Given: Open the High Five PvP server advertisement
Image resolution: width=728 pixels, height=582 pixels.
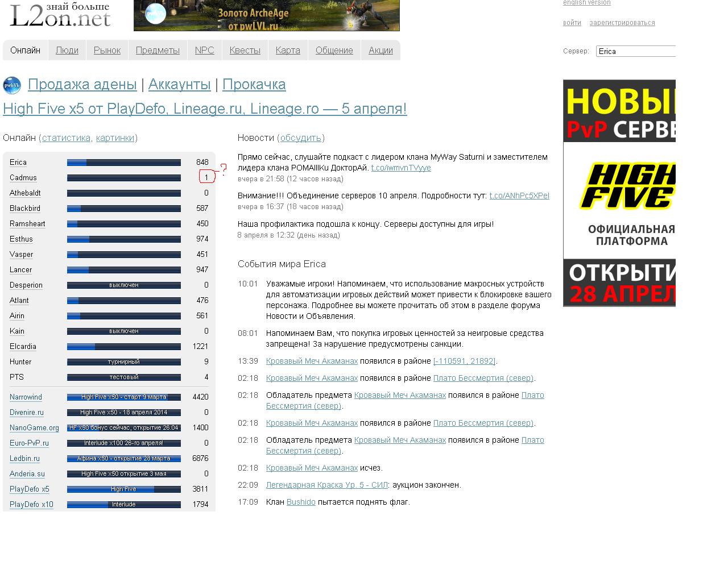Looking at the screenshot, I should tap(619, 193).
